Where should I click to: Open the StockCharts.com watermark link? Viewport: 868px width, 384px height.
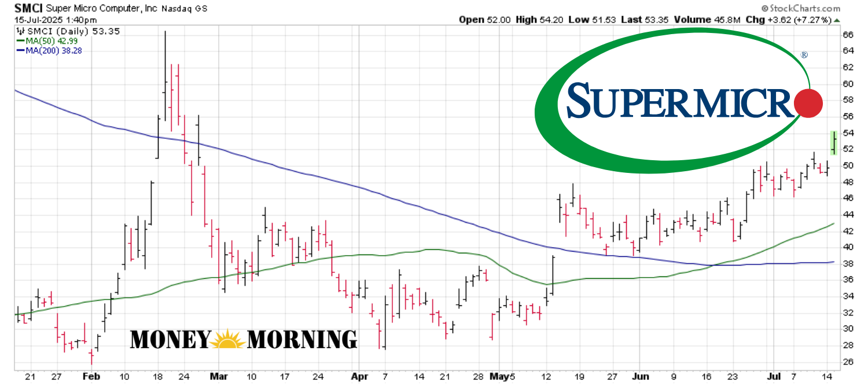coord(804,9)
